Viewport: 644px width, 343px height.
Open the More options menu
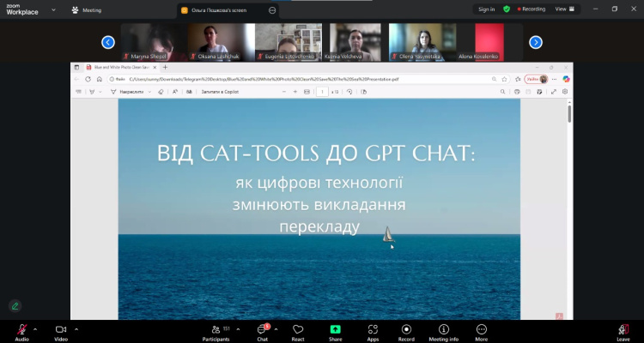(482, 333)
